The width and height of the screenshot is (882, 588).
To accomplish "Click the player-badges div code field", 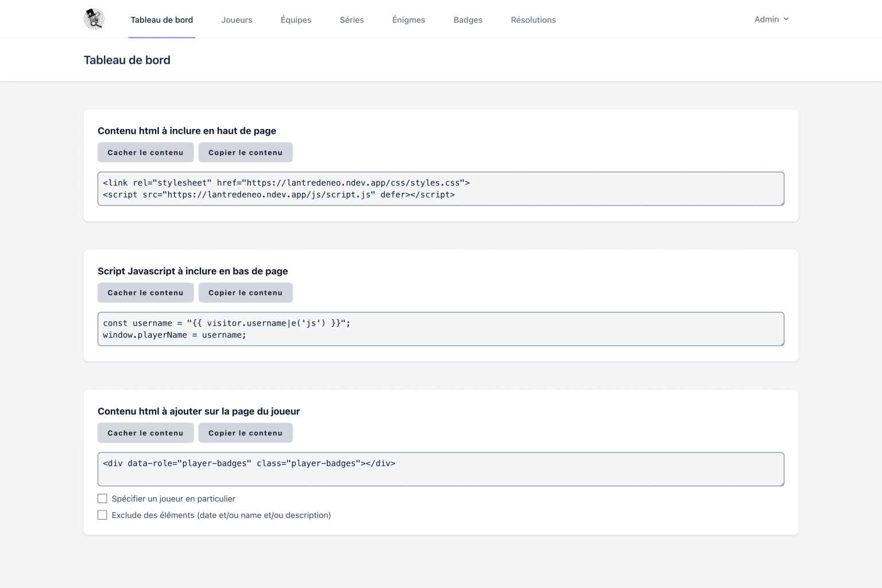I will coord(440,469).
